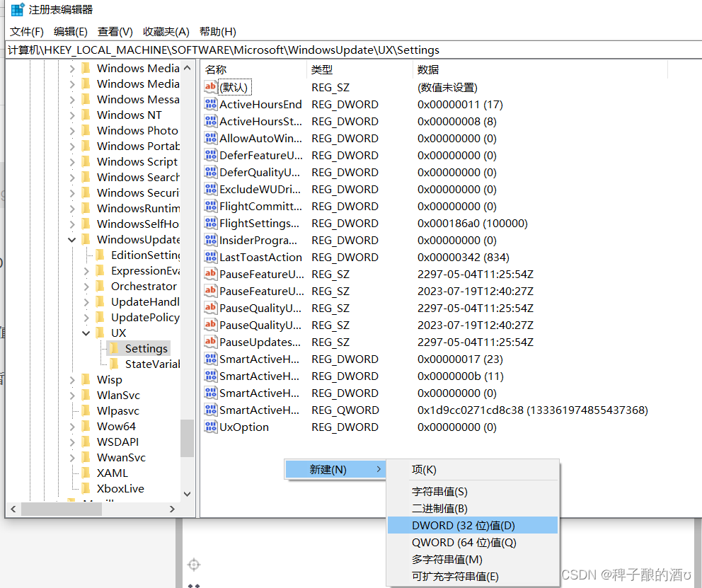702x588 pixels.
Task: Select the UxOption DWORD icon
Action: click(210, 427)
